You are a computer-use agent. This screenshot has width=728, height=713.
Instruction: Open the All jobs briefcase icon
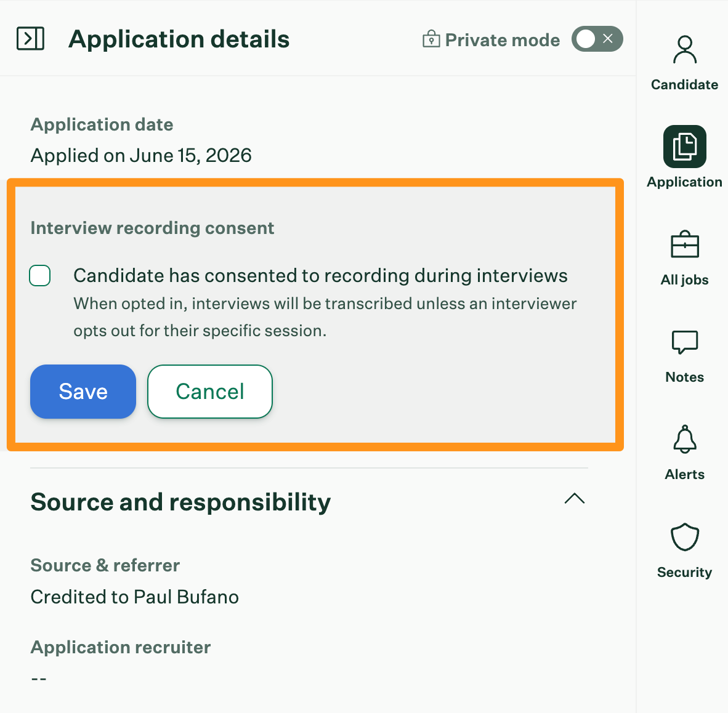pyautogui.click(x=684, y=244)
